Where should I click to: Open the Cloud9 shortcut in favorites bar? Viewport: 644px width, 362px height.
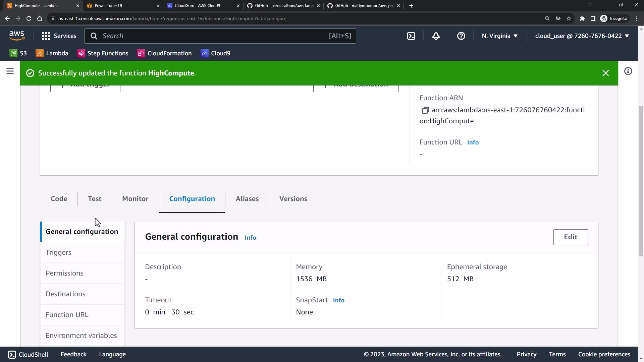216,53
